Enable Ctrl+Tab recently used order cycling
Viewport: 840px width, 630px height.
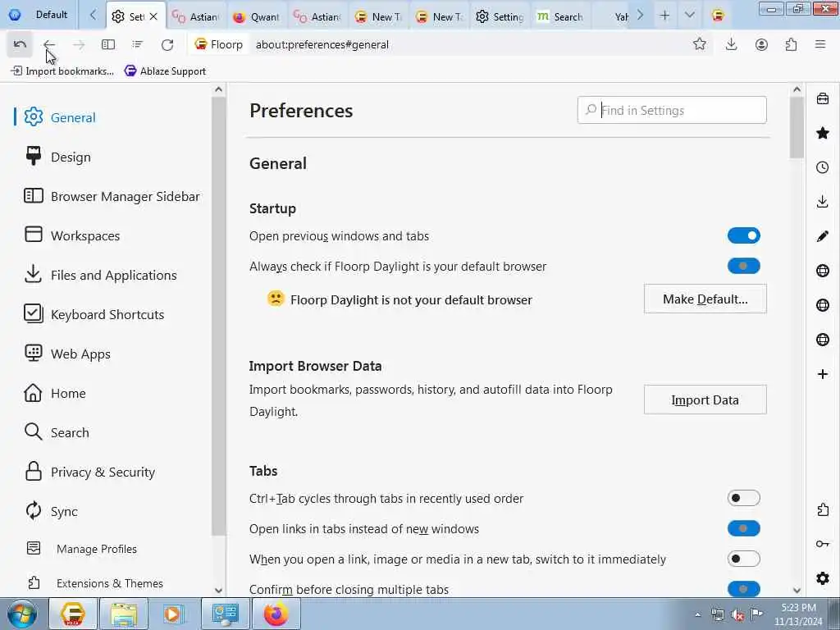tap(743, 498)
